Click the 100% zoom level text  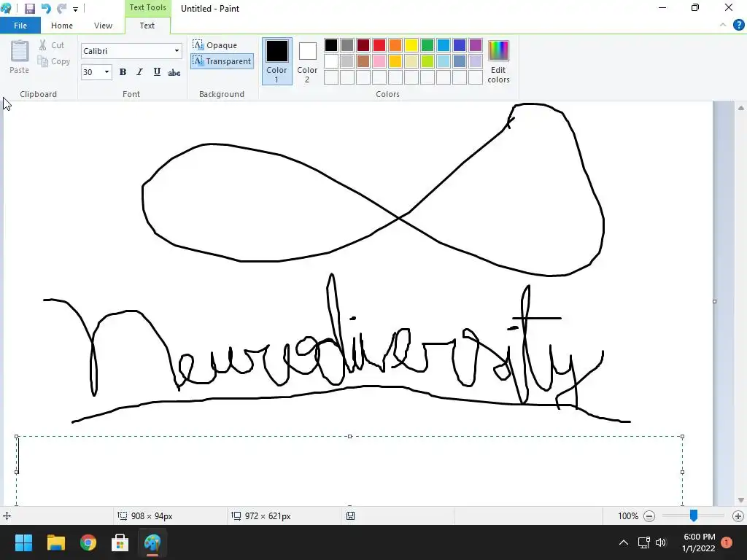click(628, 516)
